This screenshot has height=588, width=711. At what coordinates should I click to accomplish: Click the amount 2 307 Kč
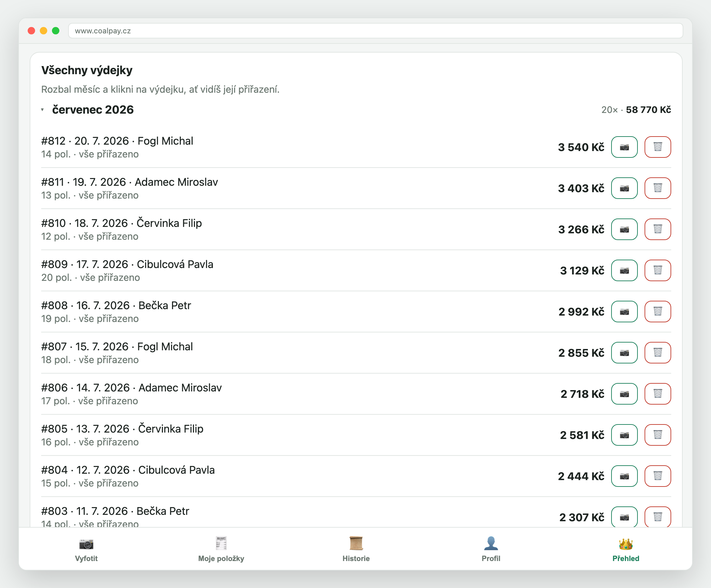(x=582, y=518)
